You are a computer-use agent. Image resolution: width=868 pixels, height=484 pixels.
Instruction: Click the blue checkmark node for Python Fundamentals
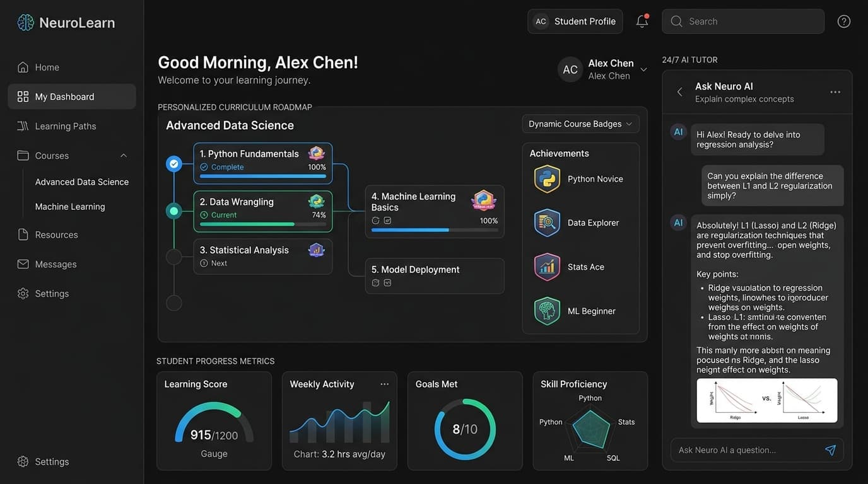173,164
